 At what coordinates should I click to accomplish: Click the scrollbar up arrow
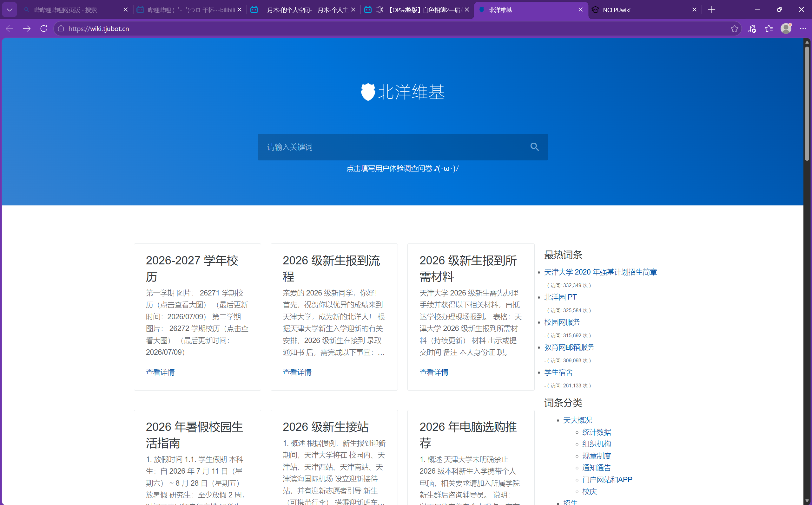[x=807, y=42]
